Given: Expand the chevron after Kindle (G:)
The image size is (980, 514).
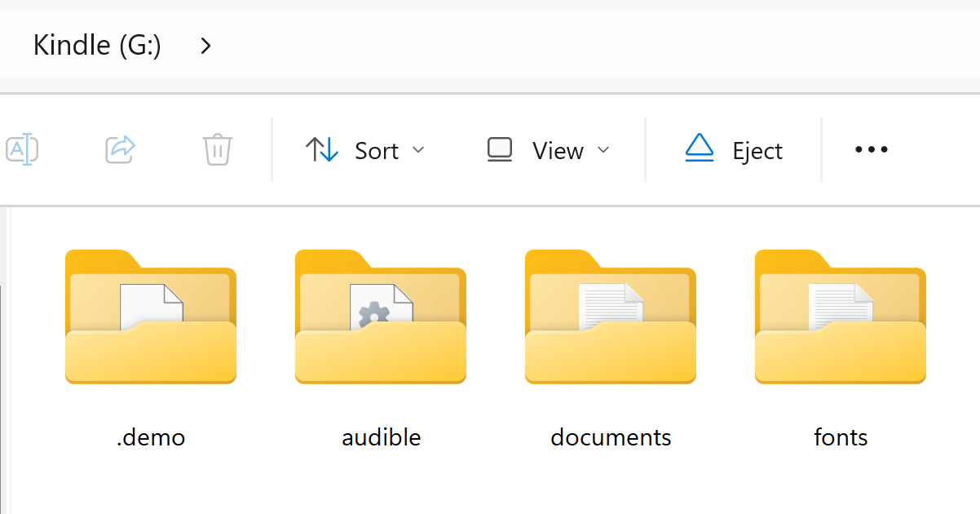Looking at the screenshot, I should (205, 46).
